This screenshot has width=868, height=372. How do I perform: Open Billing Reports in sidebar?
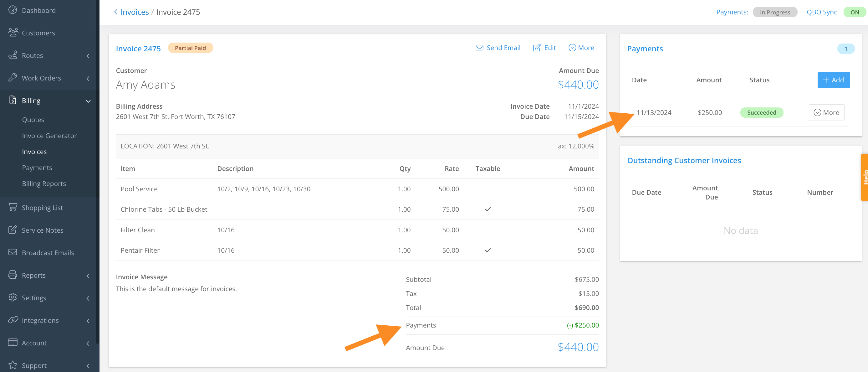44,183
